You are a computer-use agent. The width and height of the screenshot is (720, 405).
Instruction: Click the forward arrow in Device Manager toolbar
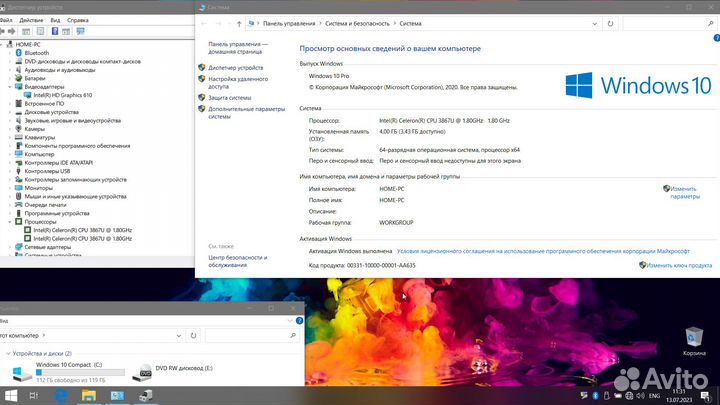click(12, 31)
